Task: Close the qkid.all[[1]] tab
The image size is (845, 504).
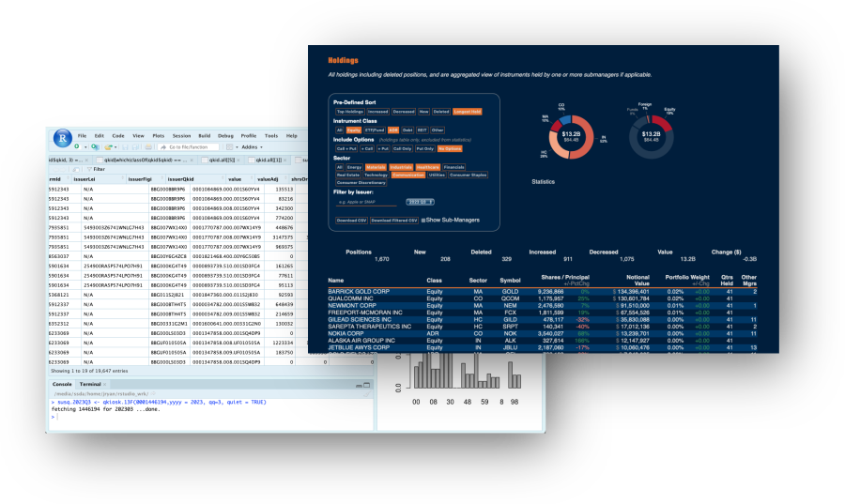Action: point(284,160)
